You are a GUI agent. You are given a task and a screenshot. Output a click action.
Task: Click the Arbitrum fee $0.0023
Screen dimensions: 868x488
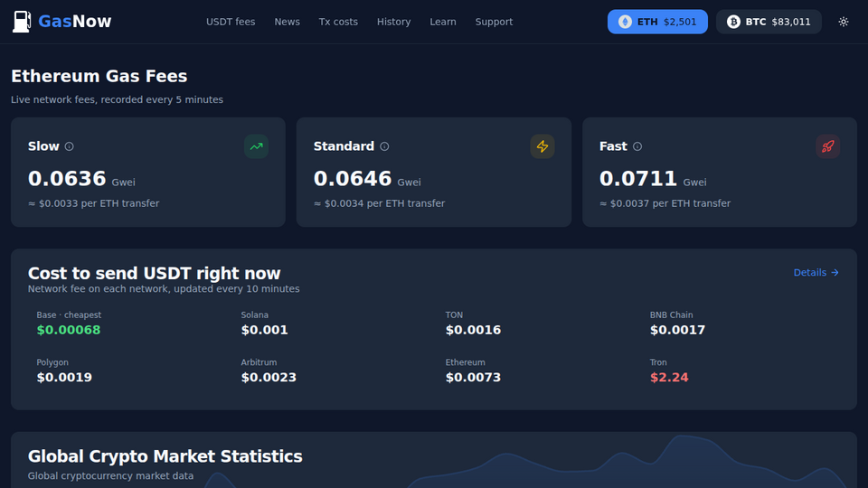tap(269, 378)
